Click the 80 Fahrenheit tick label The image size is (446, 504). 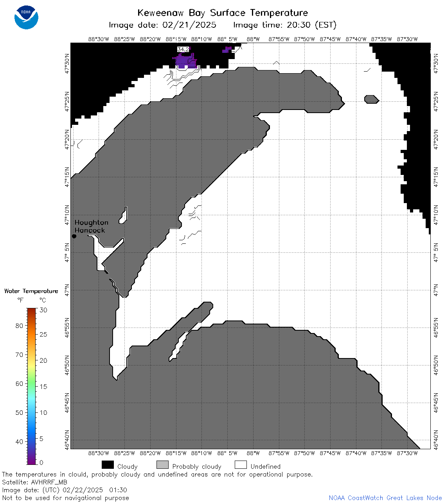[x=19, y=326]
